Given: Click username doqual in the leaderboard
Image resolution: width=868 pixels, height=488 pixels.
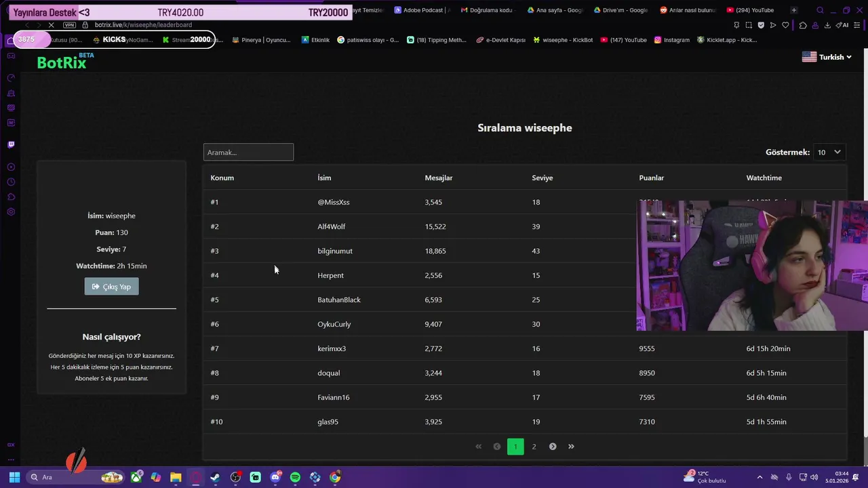Looking at the screenshot, I should coord(329,373).
